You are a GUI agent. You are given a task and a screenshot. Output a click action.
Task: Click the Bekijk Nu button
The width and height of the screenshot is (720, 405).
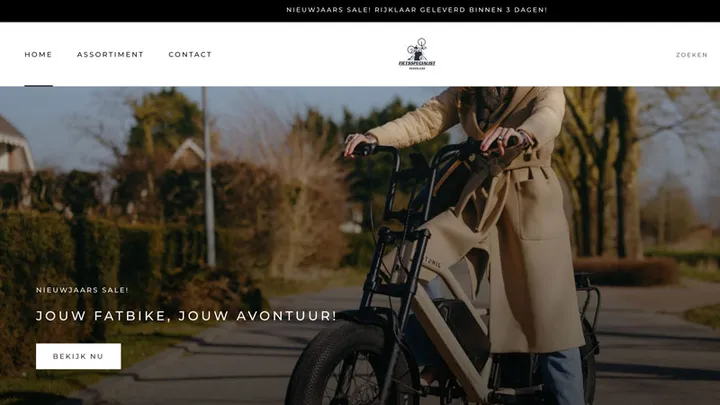[79, 356]
